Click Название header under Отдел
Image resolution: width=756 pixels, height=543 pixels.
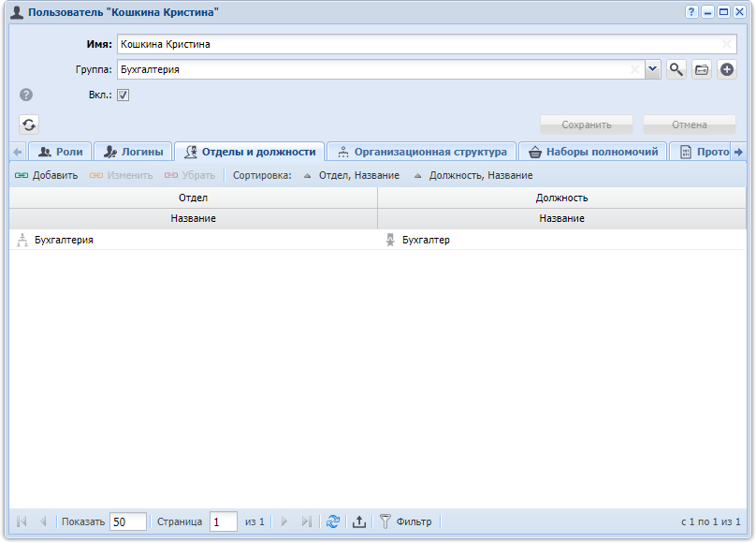(194, 218)
